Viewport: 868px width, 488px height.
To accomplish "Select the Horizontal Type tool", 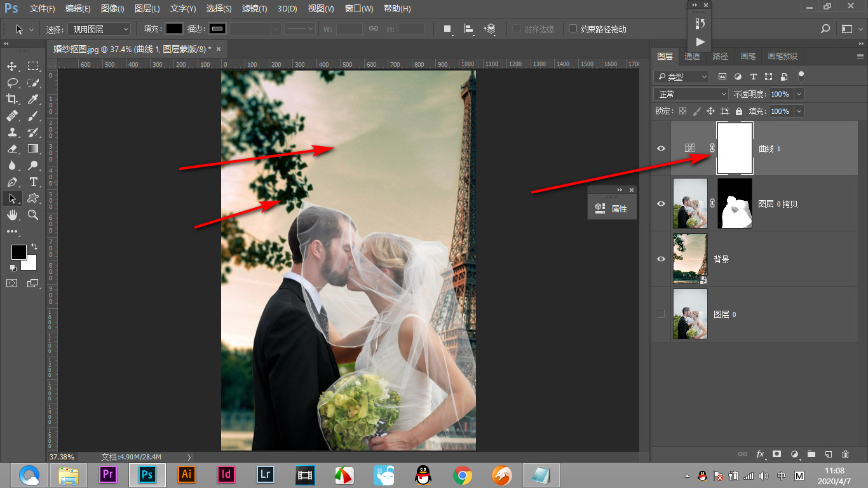I will [x=33, y=182].
